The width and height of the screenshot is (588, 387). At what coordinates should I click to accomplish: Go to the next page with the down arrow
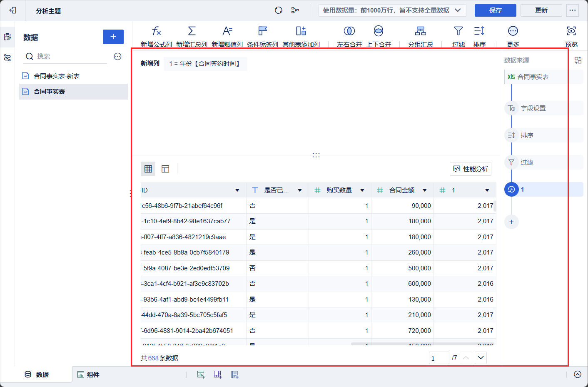481,358
